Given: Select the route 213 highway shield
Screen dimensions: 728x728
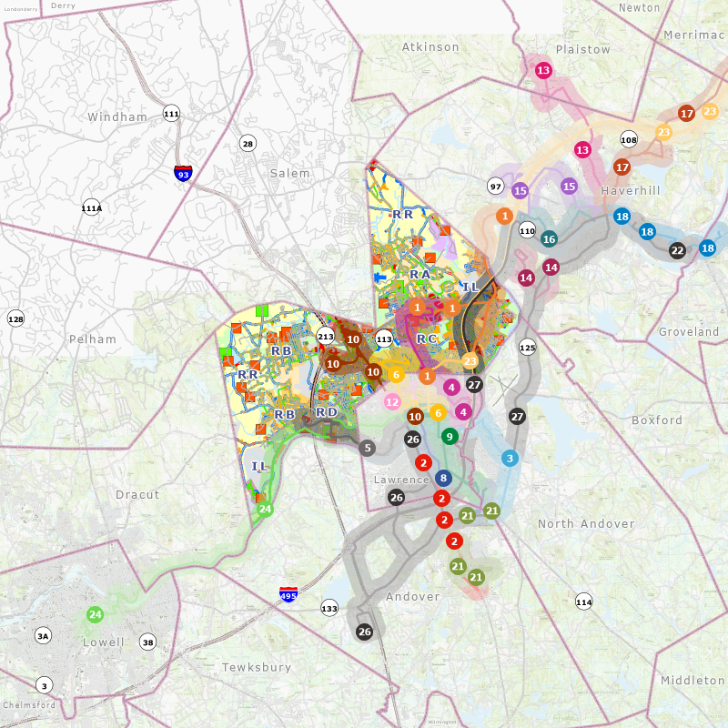Looking at the screenshot, I should 325,337.
